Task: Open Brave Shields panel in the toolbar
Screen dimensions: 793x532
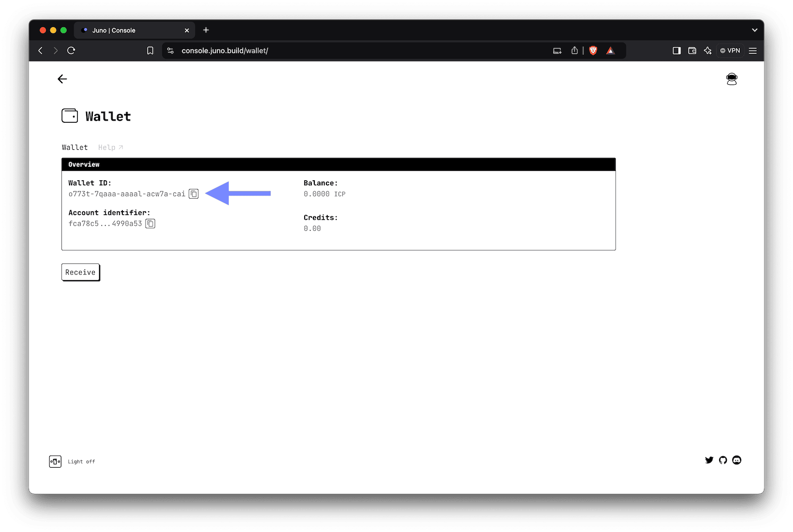Action: click(593, 50)
